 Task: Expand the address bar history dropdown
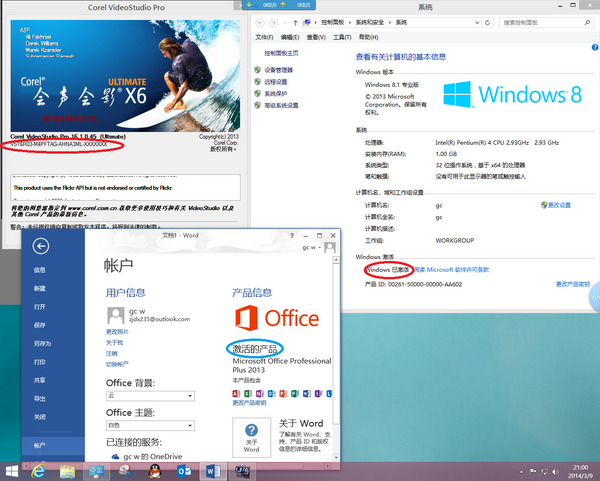pos(477,23)
